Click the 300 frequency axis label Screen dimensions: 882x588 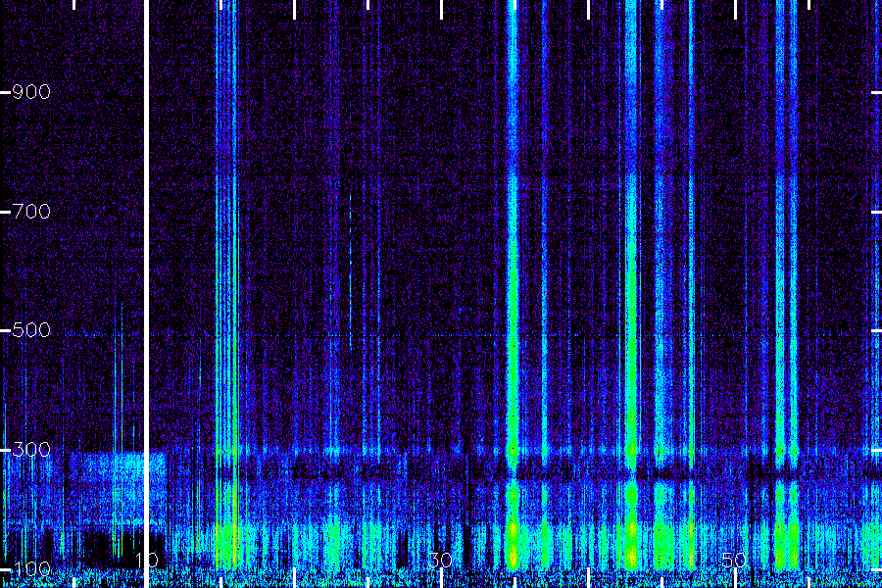click(31, 450)
